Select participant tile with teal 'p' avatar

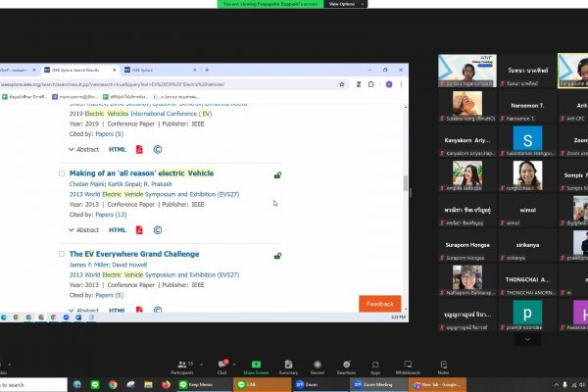pos(527,315)
